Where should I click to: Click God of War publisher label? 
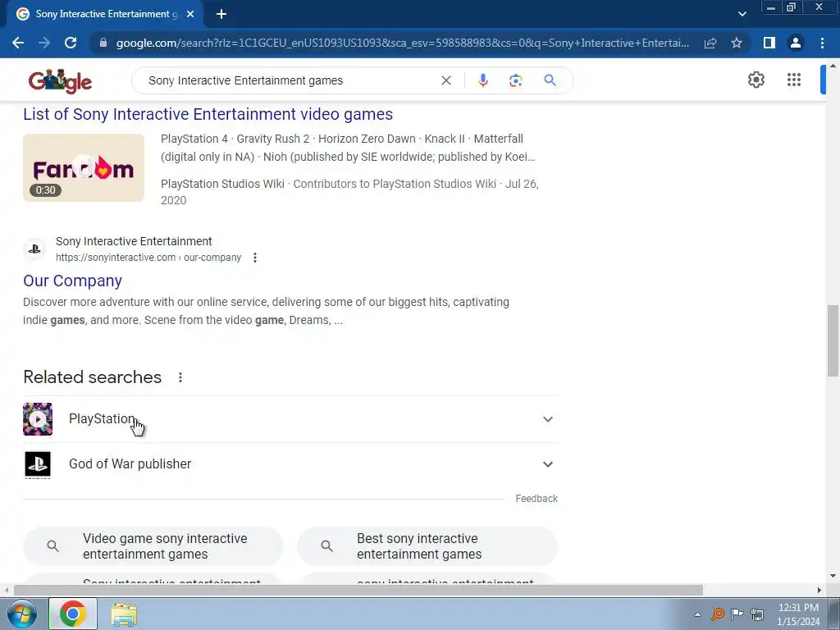[x=130, y=464]
